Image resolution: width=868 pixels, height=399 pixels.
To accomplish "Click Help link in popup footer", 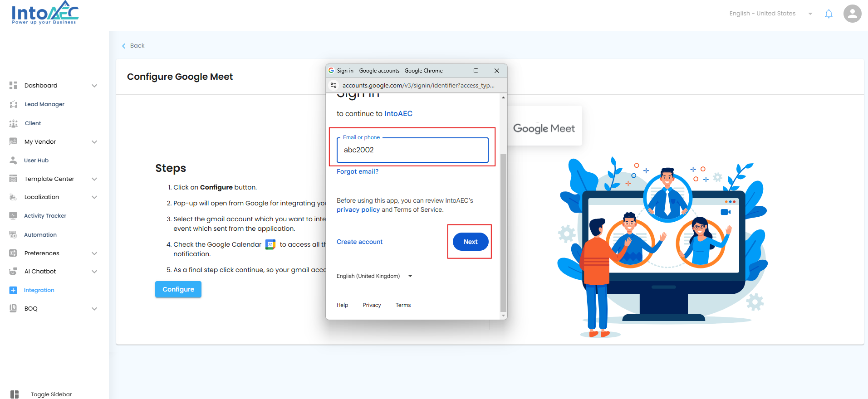I will tap(343, 305).
